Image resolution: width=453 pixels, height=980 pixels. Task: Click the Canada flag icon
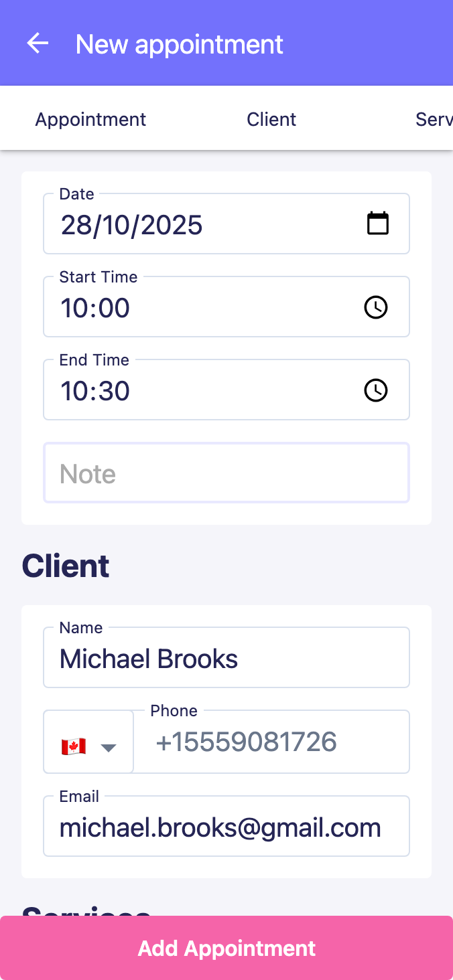[74, 747]
